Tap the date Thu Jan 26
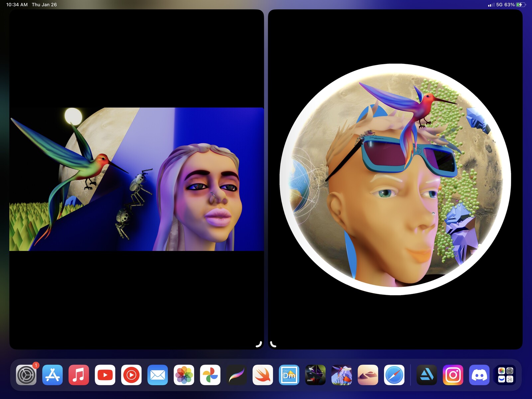Image resolution: width=532 pixels, height=399 pixels. 44,5
